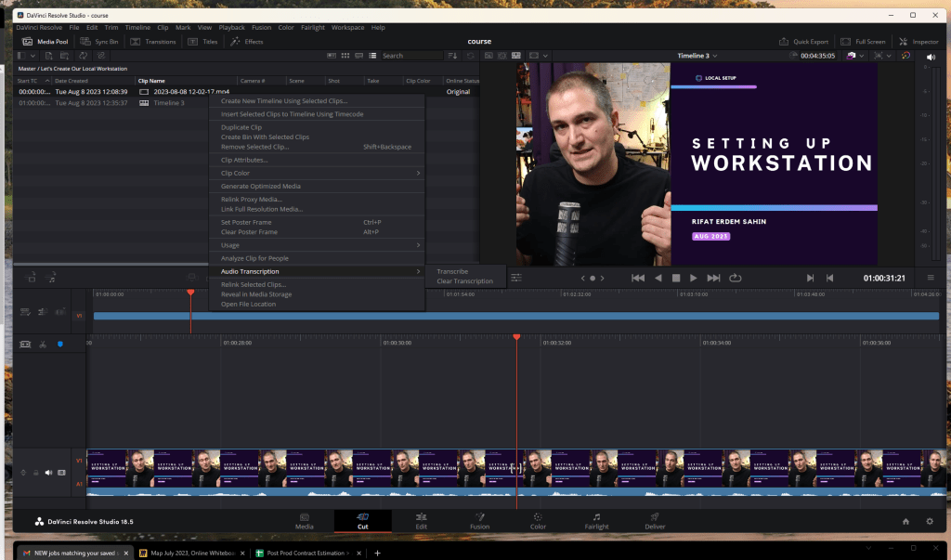This screenshot has width=951, height=560.
Task: Select the Split Clip scissors icon
Action: (43, 344)
